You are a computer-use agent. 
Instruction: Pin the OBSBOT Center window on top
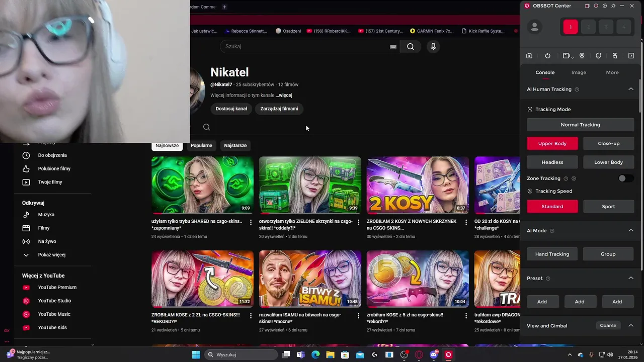click(613, 6)
